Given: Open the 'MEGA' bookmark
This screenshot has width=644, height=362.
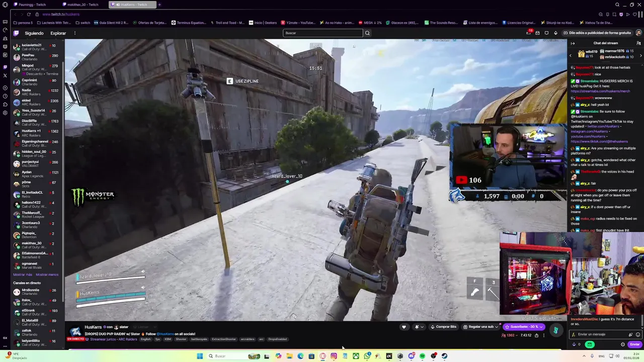Looking at the screenshot, I should (370, 23).
